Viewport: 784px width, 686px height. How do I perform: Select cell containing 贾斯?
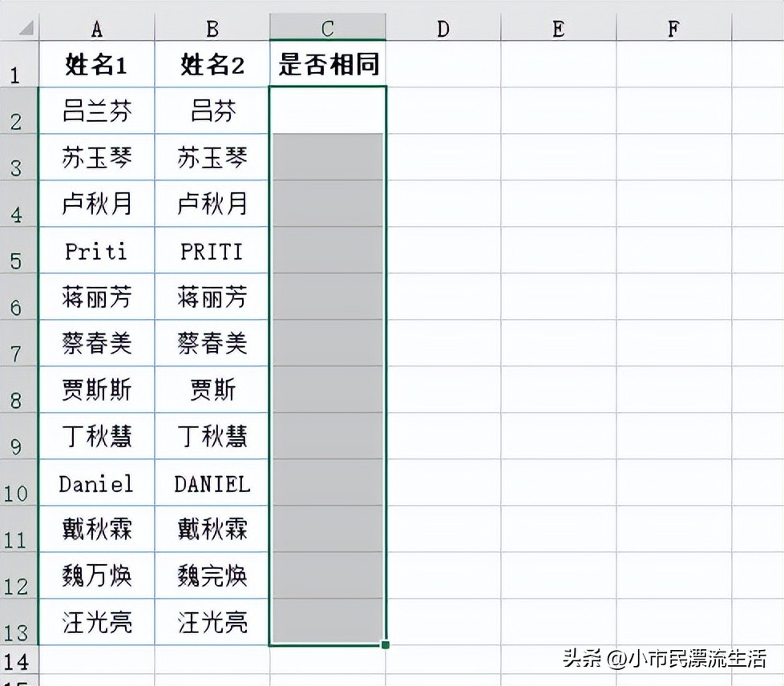pos(212,389)
